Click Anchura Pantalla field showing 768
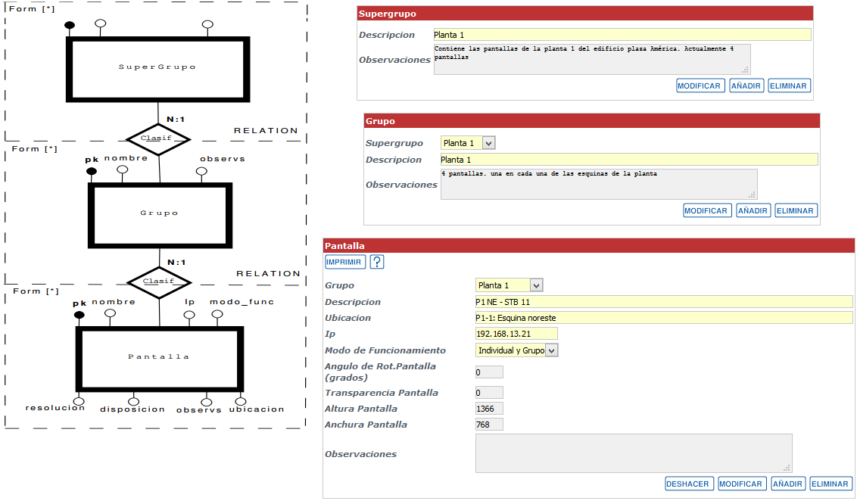Image resolution: width=857 pixels, height=504 pixels. [489, 425]
